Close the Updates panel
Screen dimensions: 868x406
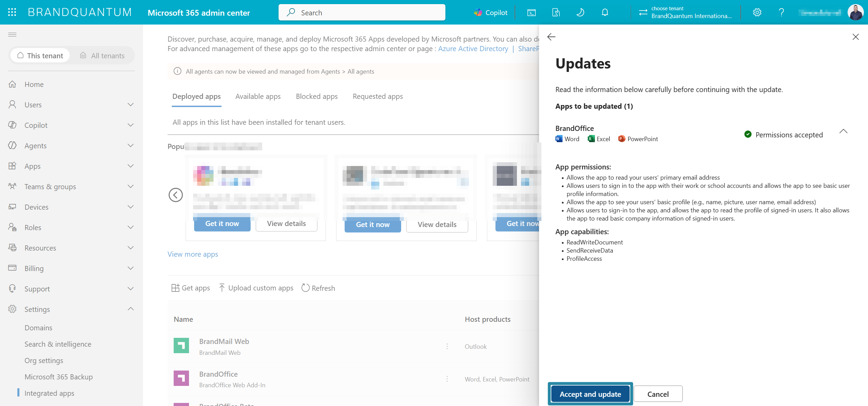click(855, 37)
